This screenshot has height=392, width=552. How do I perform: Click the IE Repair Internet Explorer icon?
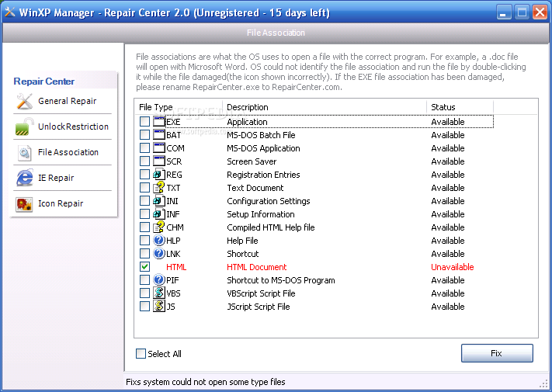click(x=24, y=178)
